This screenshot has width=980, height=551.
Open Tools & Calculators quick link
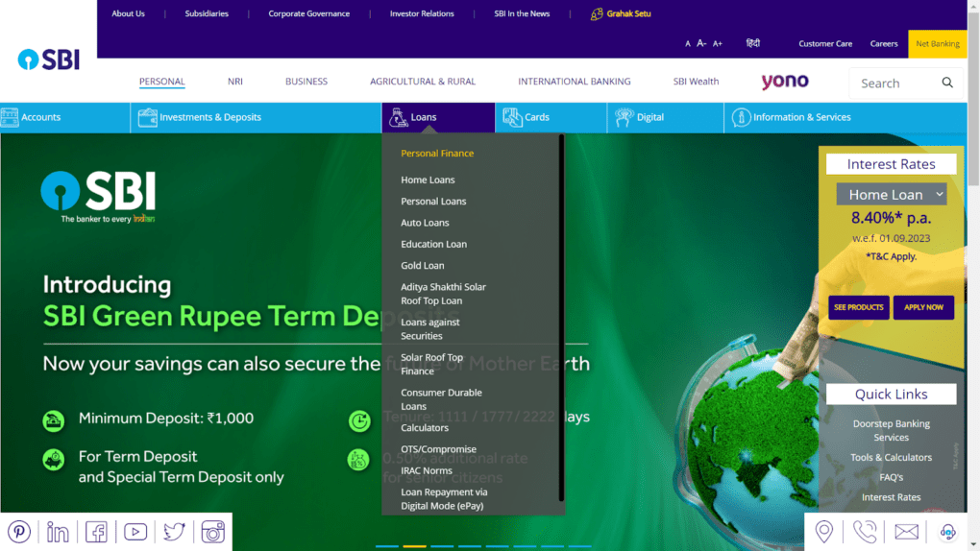[x=892, y=457]
